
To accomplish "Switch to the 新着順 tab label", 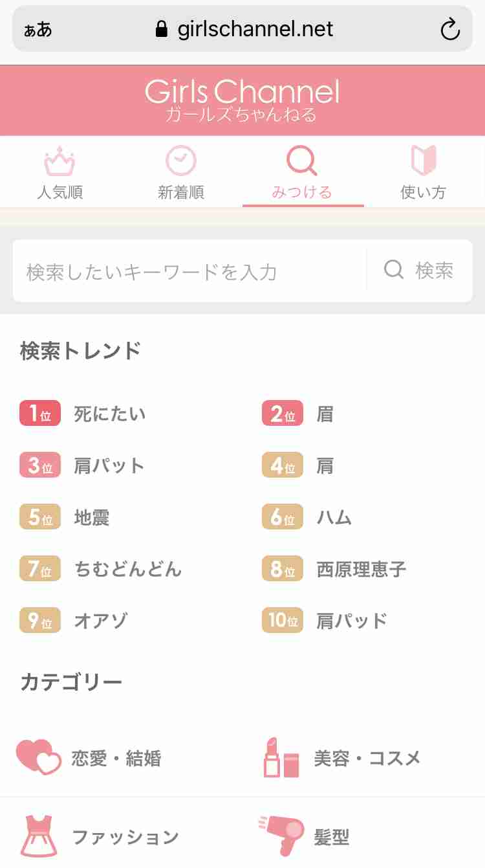I will pos(181,192).
